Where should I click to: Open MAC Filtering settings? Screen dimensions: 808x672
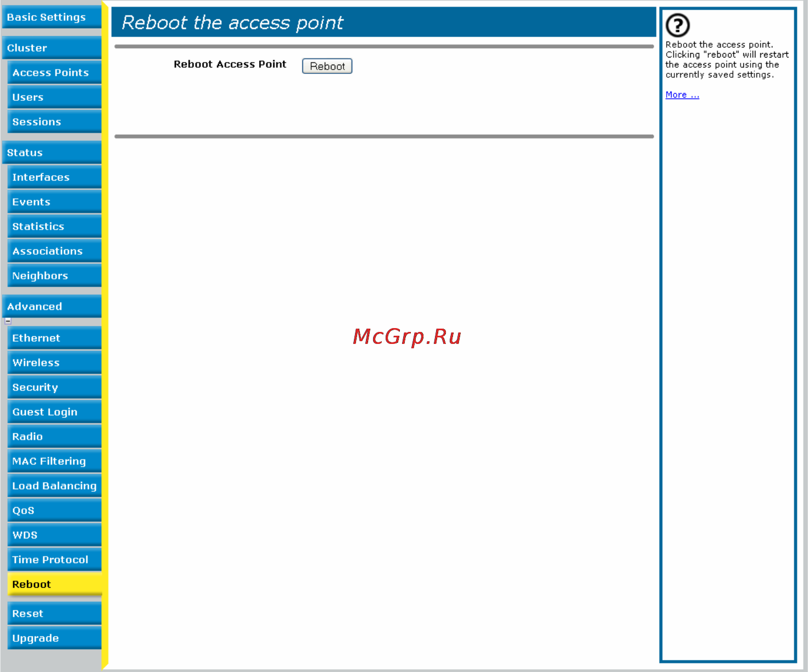(54, 461)
